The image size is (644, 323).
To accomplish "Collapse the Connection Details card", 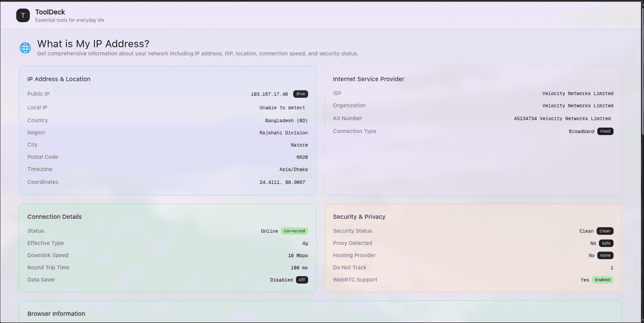I will pyautogui.click(x=55, y=217).
